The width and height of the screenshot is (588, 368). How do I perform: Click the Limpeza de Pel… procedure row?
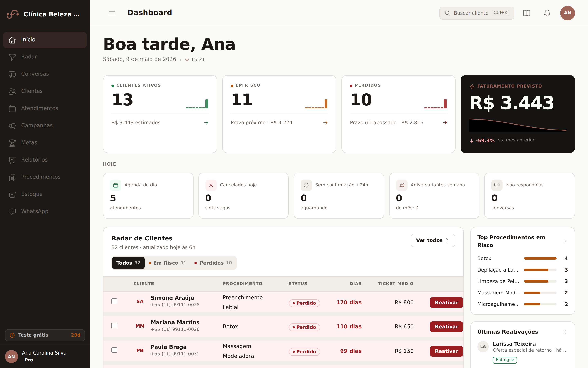click(x=522, y=281)
